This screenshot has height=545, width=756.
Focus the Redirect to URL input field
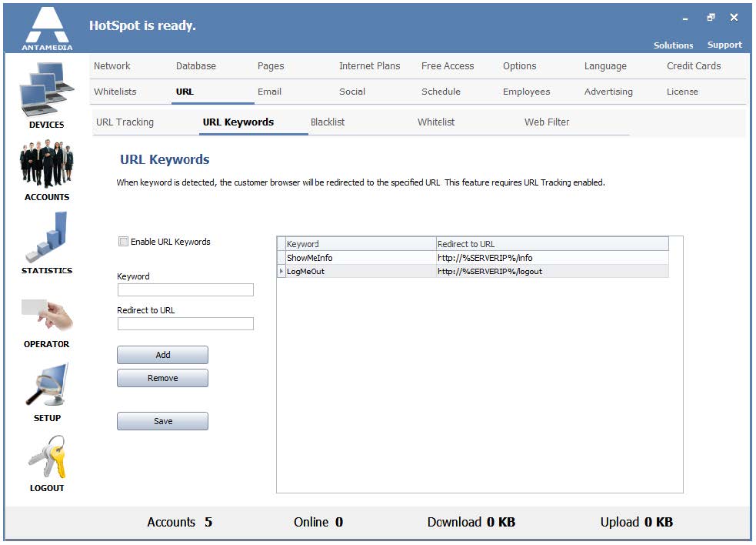[x=185, y=324]
